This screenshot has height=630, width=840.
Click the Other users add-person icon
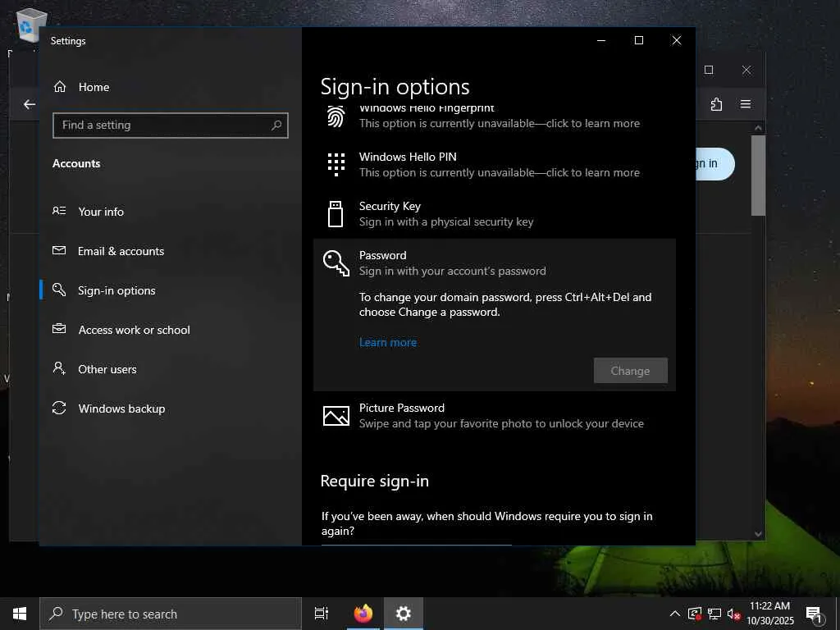(x=59, y=368)
